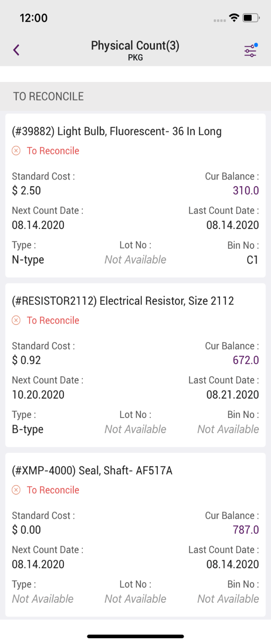Viewport: 271px width, 644px height.
Task: Tap the C1 bin number value
Action: point(253,260)
